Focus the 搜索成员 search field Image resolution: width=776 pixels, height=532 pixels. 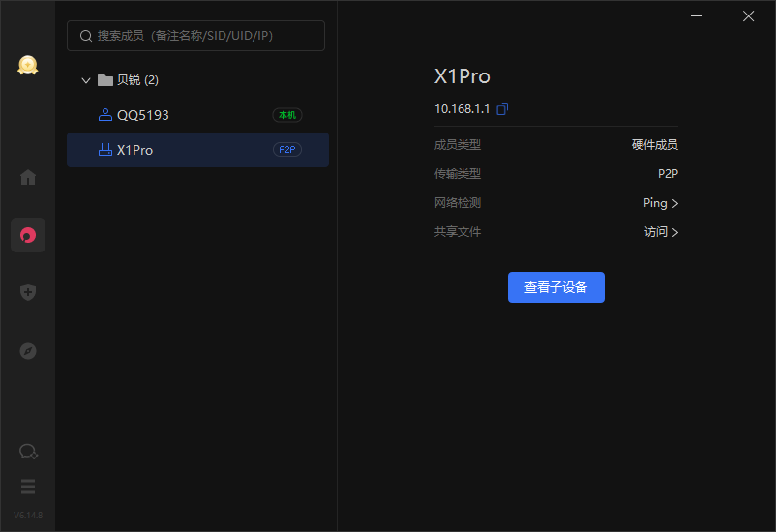(203, 36)
